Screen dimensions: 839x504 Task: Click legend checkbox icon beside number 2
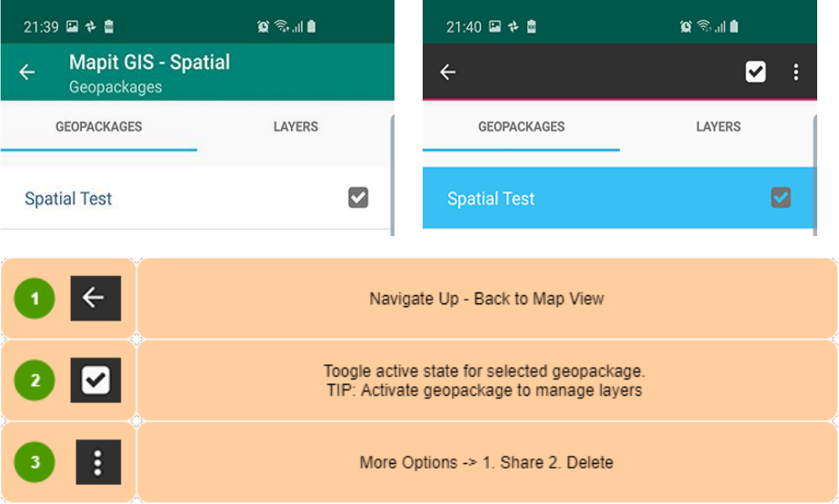point(95,380)
